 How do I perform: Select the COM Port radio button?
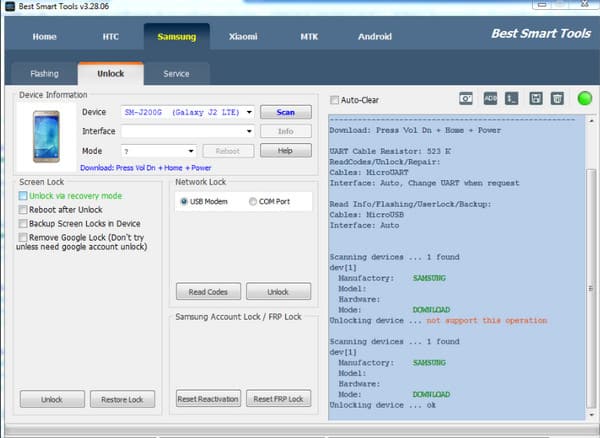253,202
